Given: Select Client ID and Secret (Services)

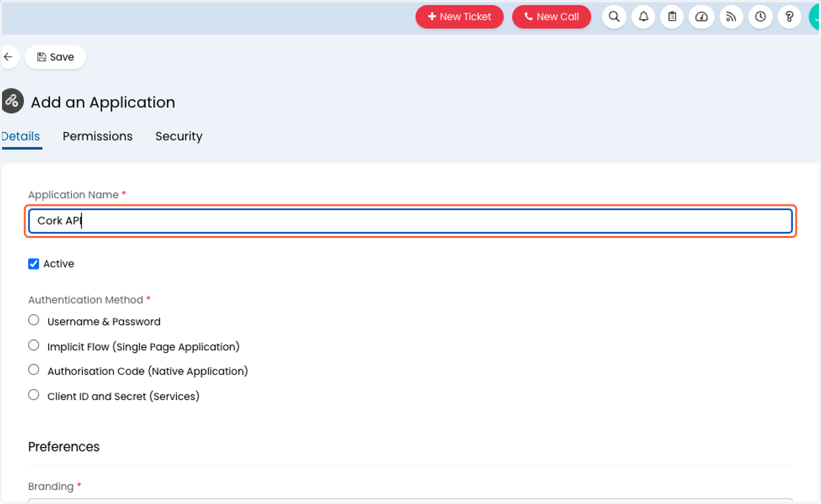Looking at the screenshot, I should tap(34, 395).
